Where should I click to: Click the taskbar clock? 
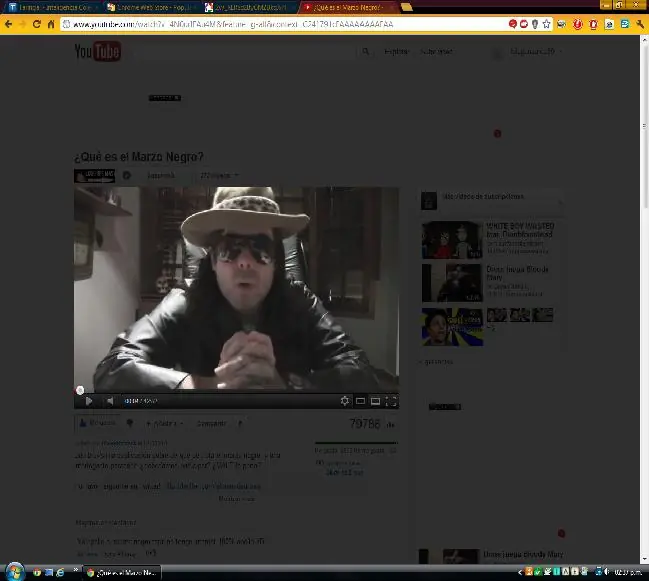628,572
